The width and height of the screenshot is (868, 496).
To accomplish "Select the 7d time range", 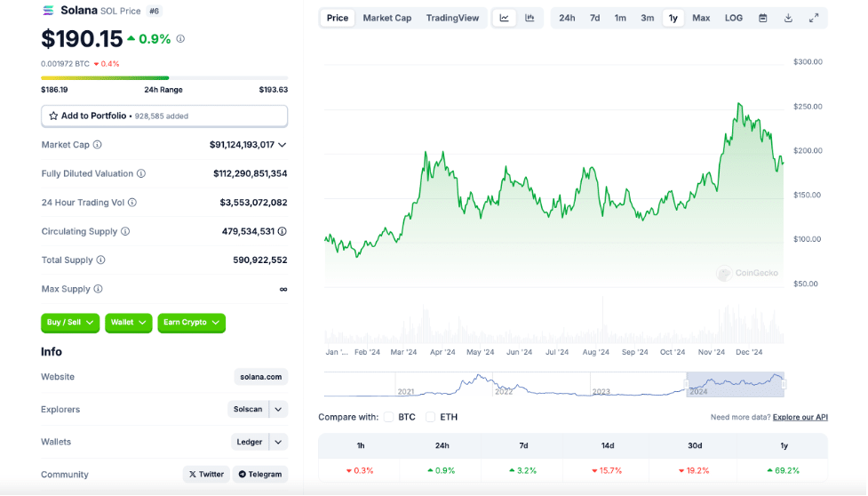I will pos(595,18).
